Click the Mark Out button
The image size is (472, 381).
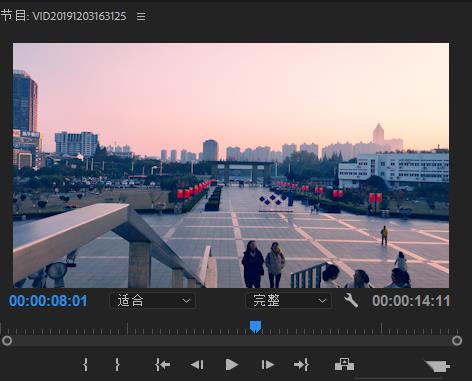(x=117, y=365)
